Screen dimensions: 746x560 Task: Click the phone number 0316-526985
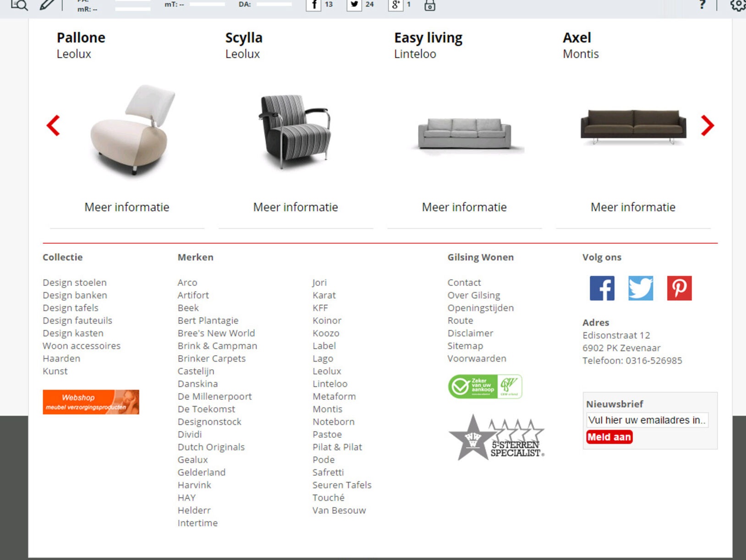click(654, 360)
